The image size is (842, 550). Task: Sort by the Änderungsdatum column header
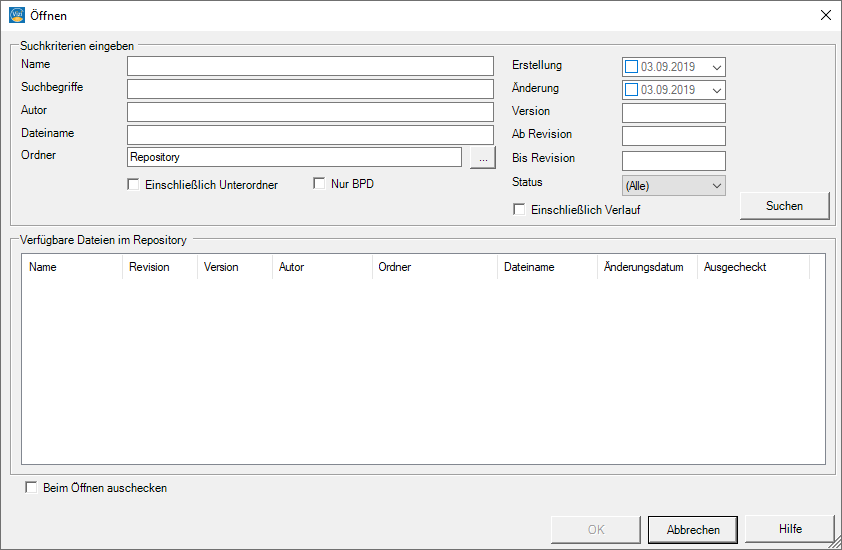(x=647, y=267)
